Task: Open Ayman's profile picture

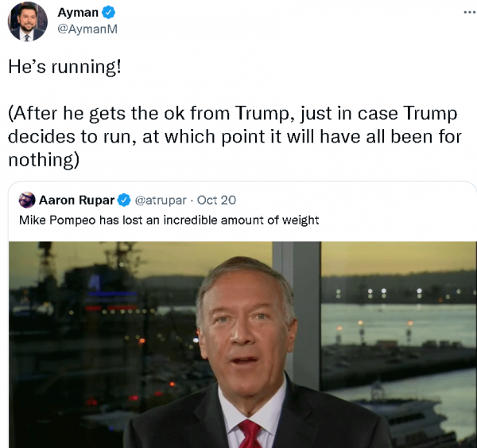Action: pyautogui.click(x=27, y=21)
